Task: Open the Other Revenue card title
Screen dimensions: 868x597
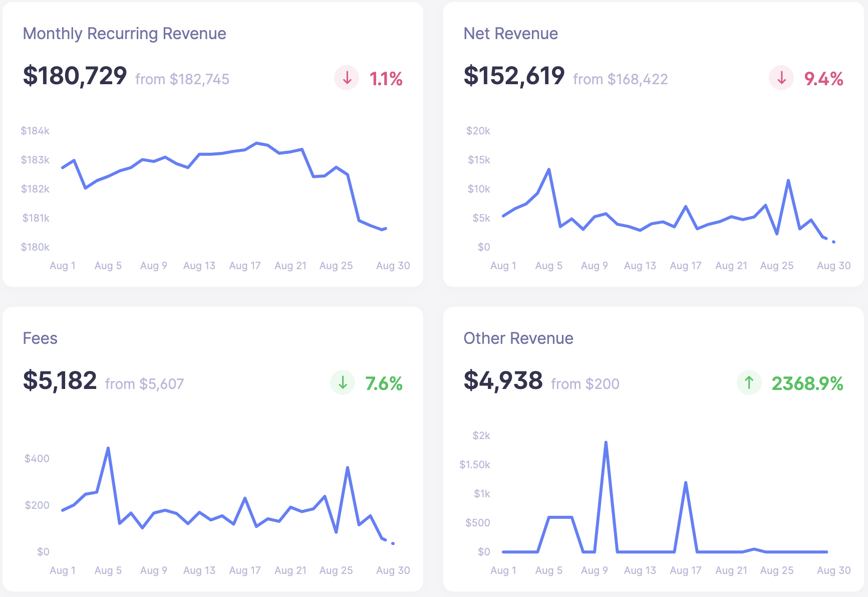Action: coord(518,338)
